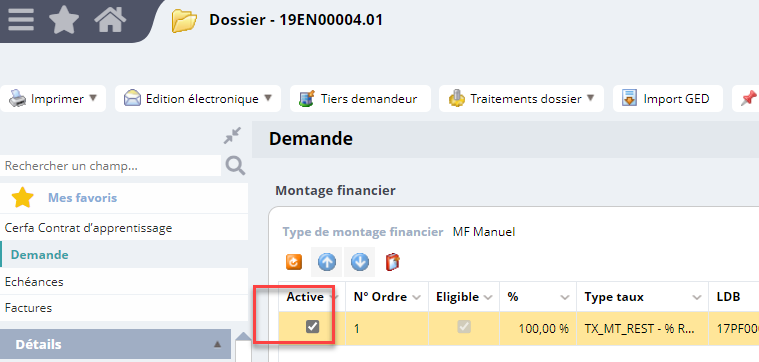Toggle the Eligible checkbox in row 1
Viewport: 759px width, 362px height.
click(x=464, y=327)
